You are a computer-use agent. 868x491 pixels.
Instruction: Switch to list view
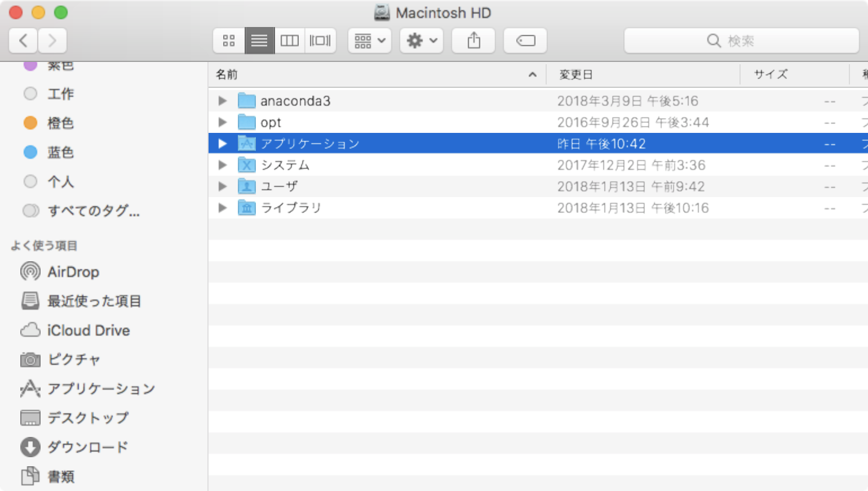coord(259,41)
